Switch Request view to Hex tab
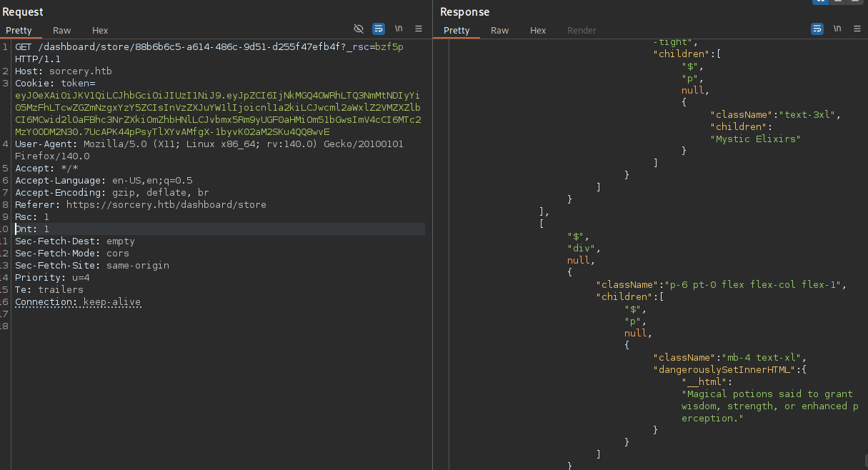This screenshot has height=470, width=868. click(100, 31)
